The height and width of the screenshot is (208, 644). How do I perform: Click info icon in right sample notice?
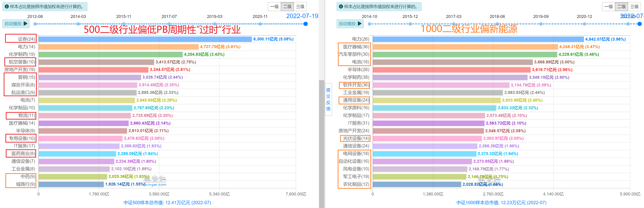click(x=341, y=6)
